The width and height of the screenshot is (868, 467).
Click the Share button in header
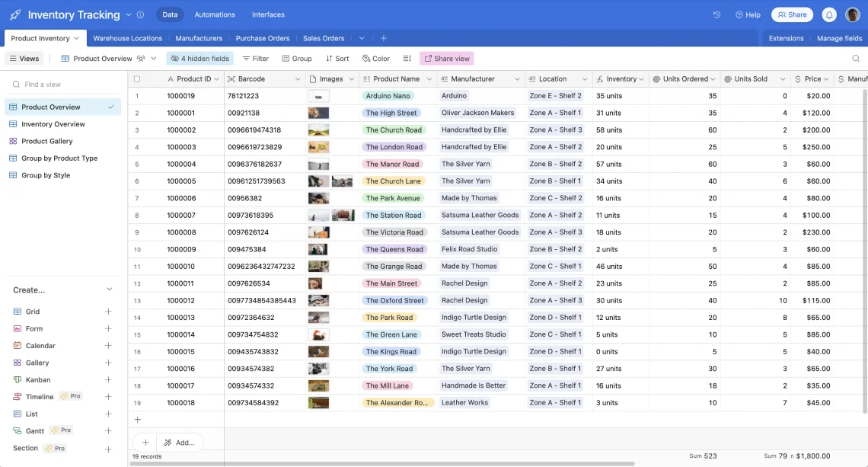tap(792, 14)
